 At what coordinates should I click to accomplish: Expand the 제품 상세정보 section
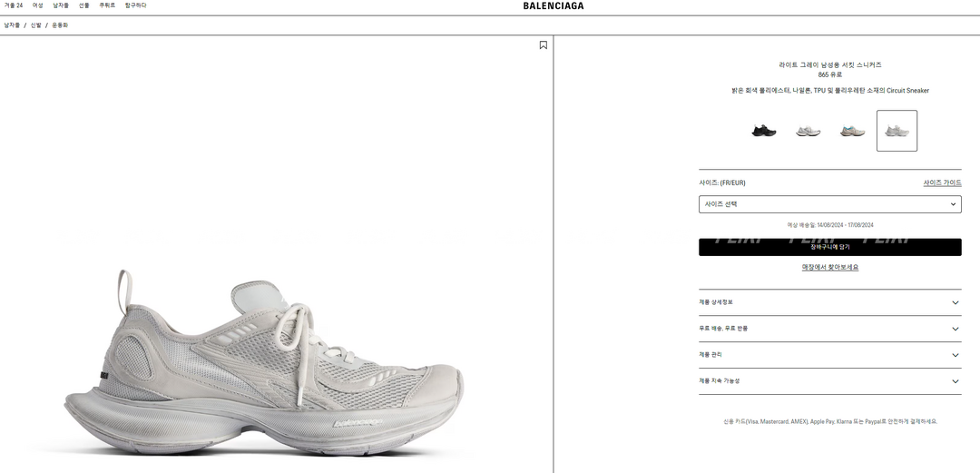pyautogui.click(x=830, y=302)
